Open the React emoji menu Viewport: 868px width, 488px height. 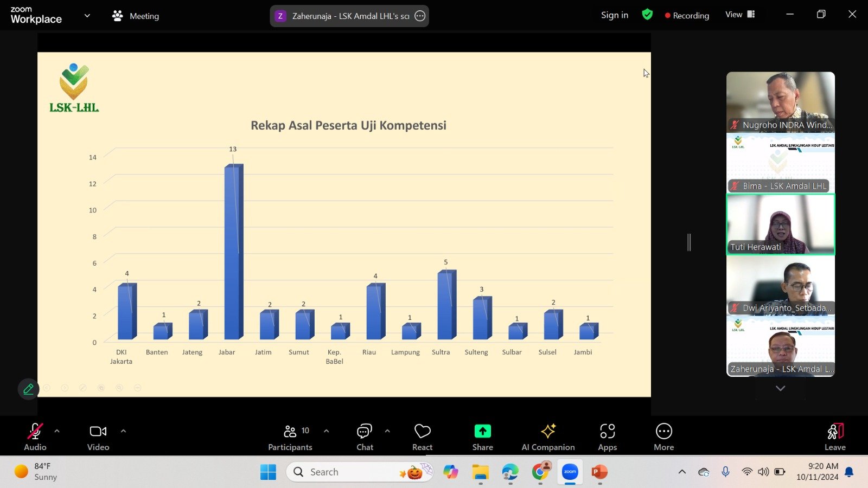[422, 436]
